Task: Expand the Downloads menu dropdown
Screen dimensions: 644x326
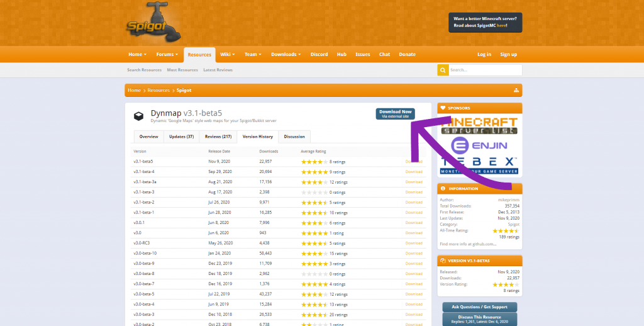Action: [x=286, y=54]
